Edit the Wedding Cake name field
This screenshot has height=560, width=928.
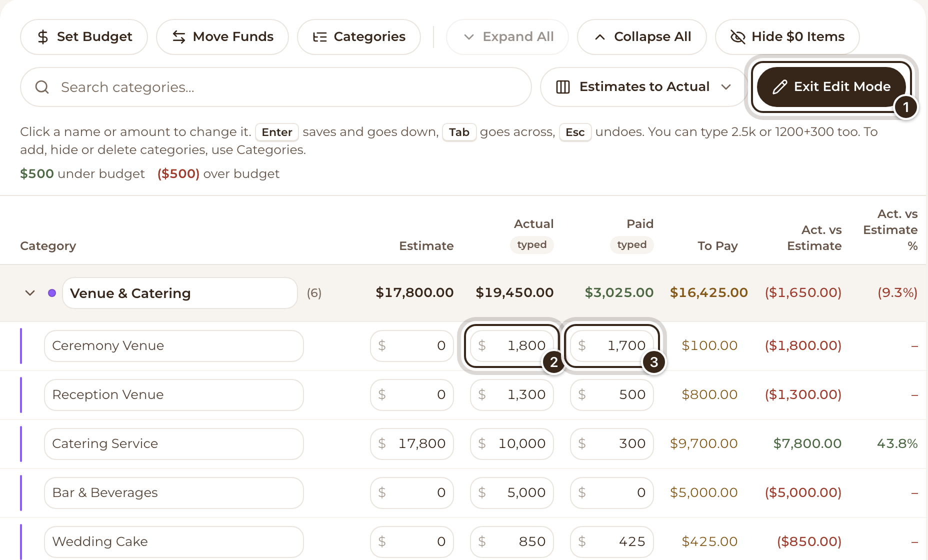click(x=174, y=542)
